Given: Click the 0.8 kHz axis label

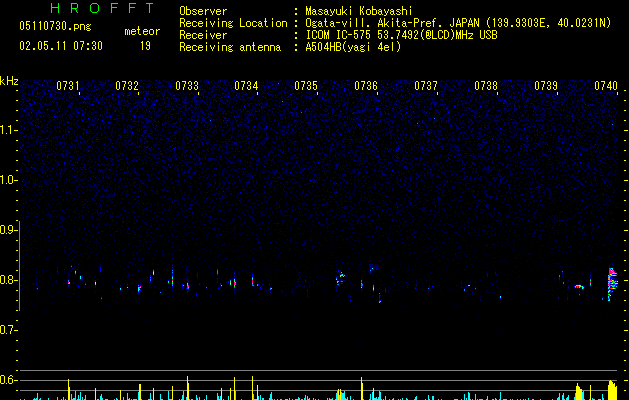Looking at the screenshot, I should click(x=8, y=280).
